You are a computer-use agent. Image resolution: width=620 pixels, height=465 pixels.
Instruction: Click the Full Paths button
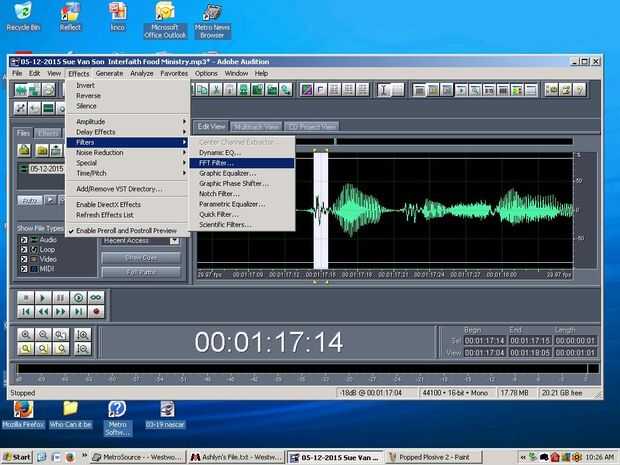click(x=140, y=271)
